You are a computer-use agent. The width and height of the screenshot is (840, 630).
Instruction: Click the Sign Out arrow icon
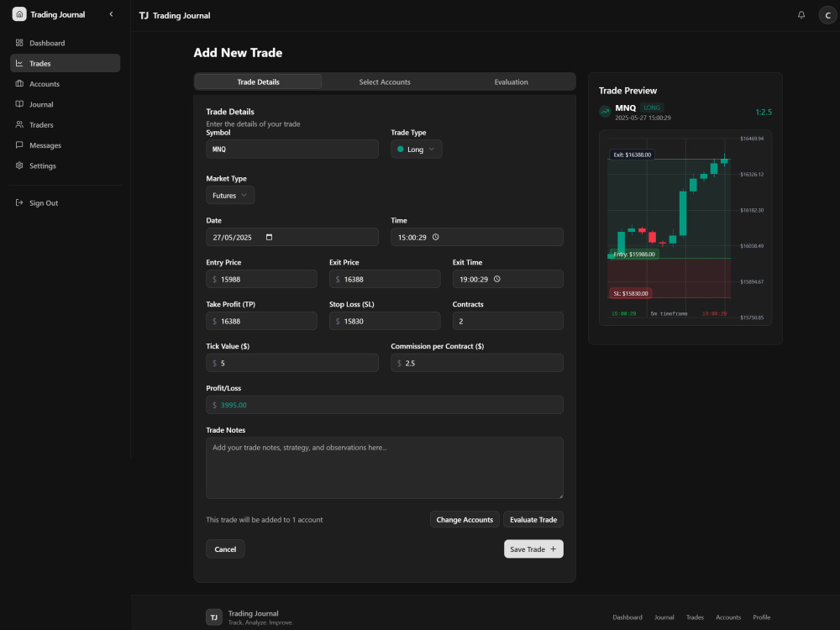point(19,202)
